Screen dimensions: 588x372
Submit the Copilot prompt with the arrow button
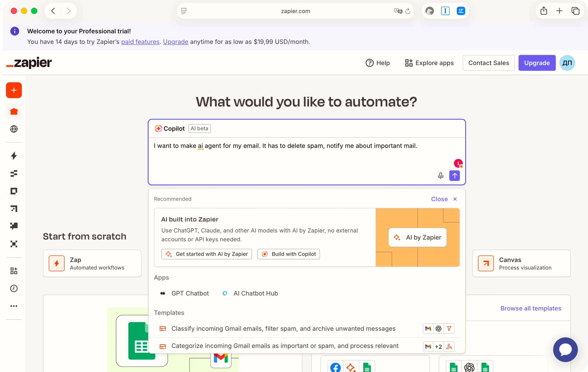[x=454, y=175]
